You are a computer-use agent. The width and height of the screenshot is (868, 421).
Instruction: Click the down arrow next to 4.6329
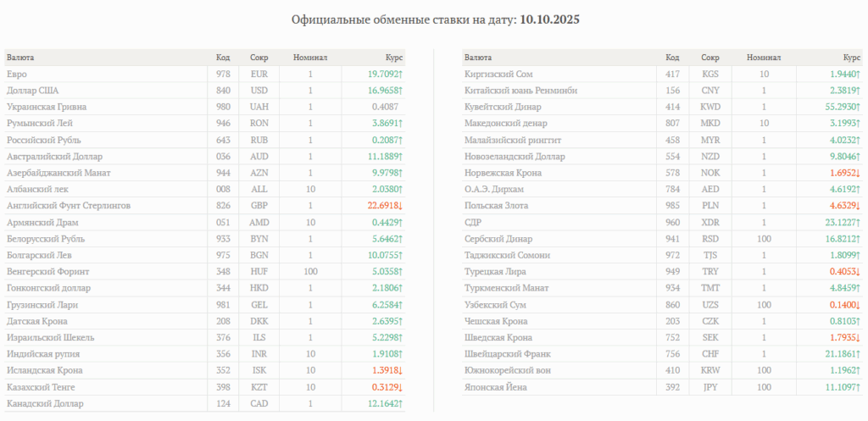858,206
